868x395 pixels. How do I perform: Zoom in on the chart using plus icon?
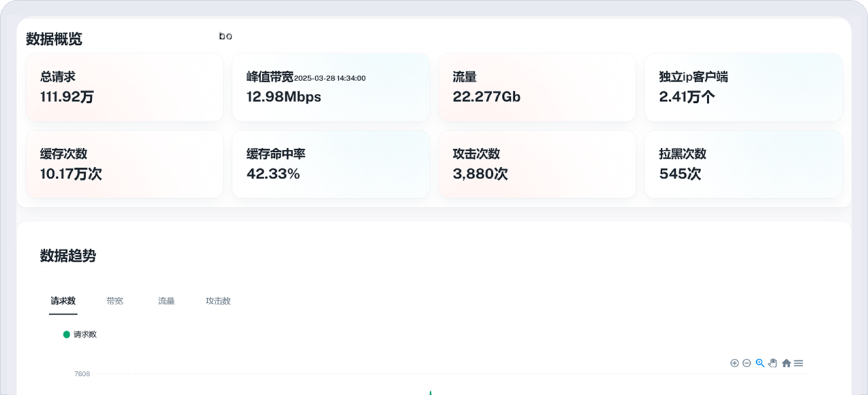[x=734, y=363]
